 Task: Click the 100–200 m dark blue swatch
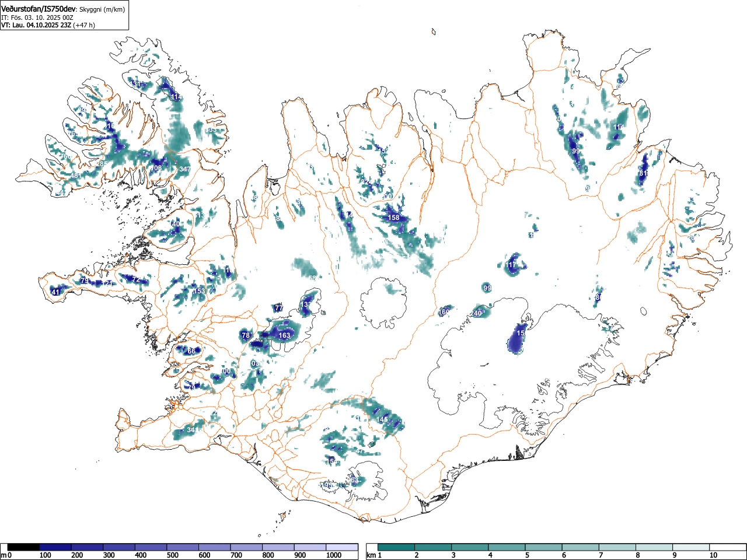coord(55,547)
